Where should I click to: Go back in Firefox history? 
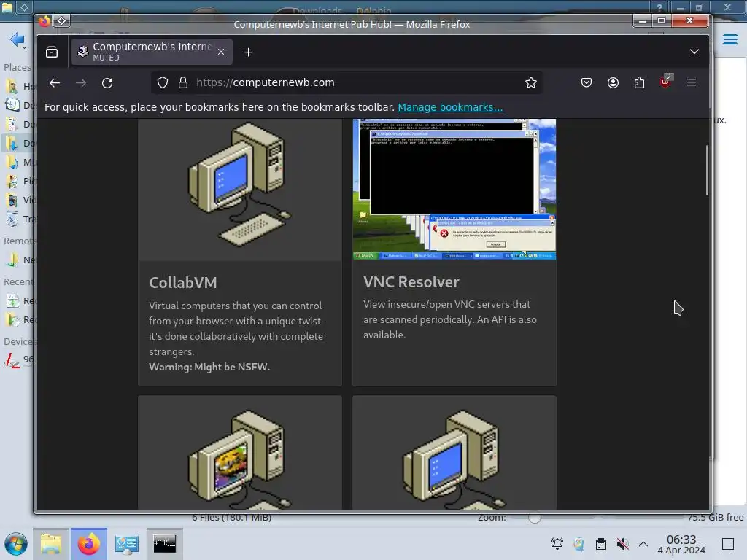pyautogui.click(x=55, y=83)
